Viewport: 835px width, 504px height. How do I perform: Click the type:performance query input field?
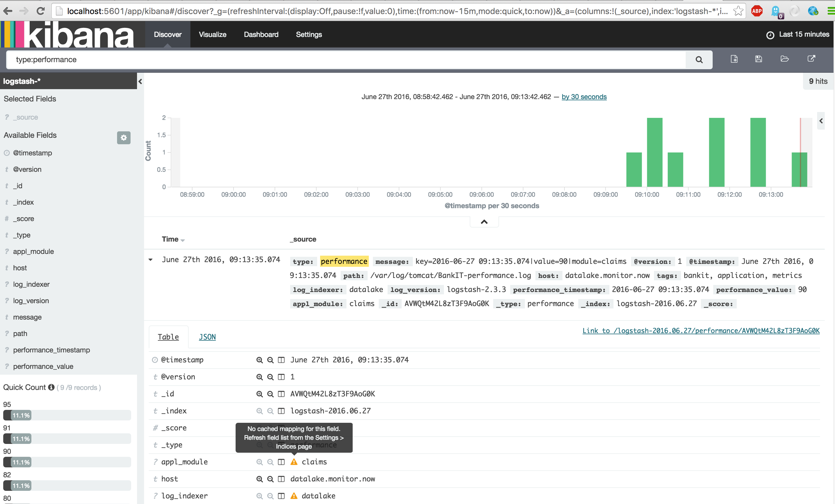tap(346, 60)
